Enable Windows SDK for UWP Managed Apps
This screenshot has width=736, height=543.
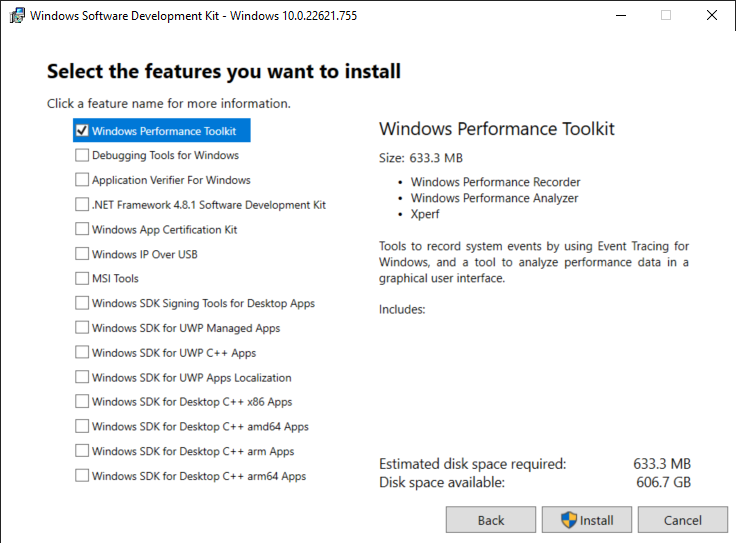click(82, 328)
